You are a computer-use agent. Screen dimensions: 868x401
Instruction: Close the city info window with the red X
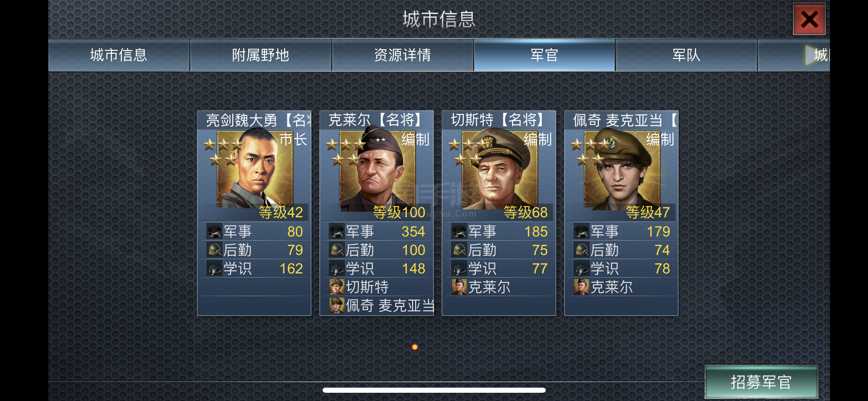(x=809, y=19)
